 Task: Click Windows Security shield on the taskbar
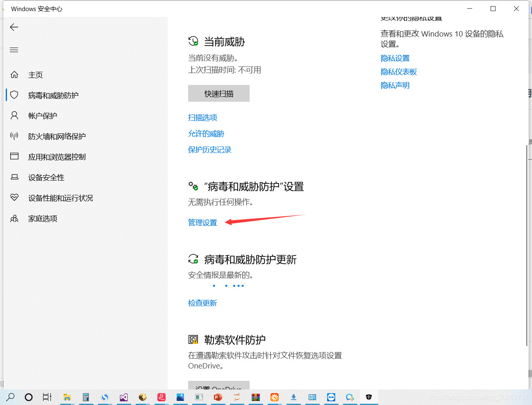point(369,397)
